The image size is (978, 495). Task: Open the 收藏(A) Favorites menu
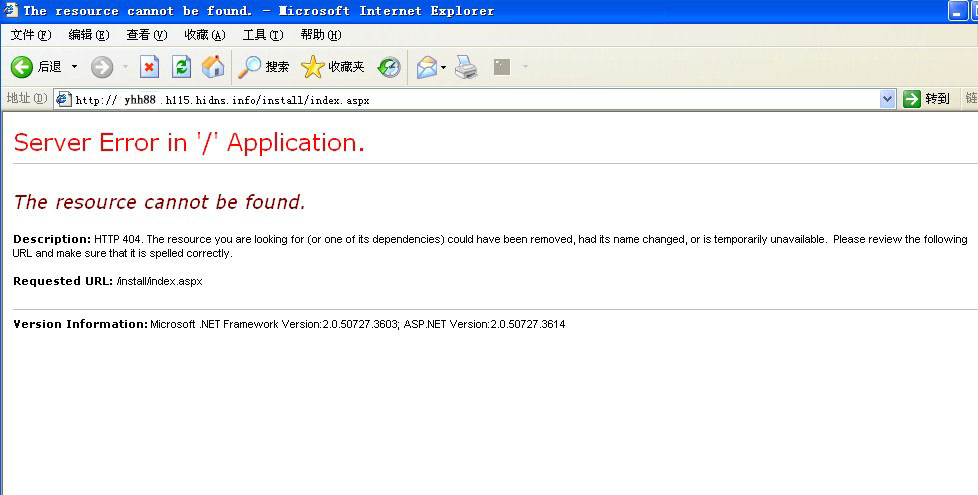click(204, 35)
